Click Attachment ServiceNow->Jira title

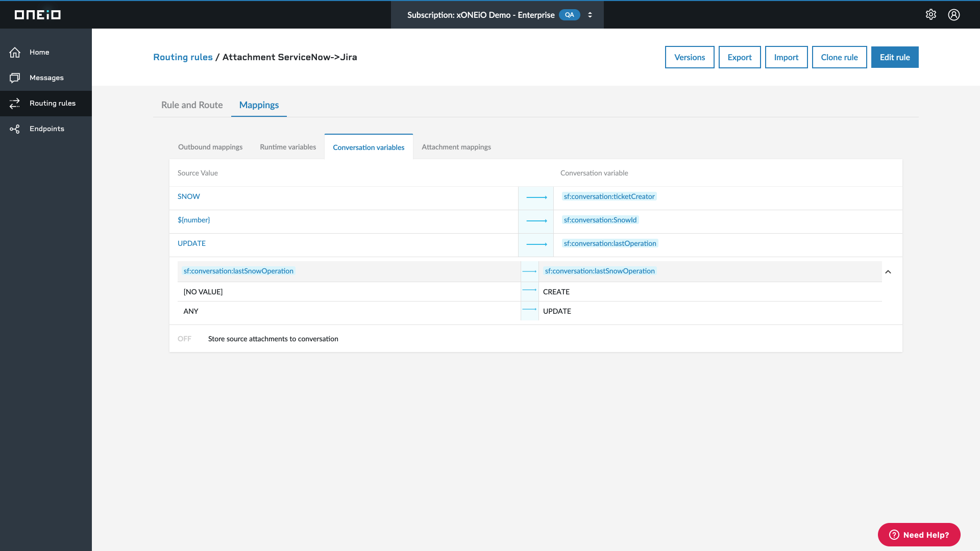tap(289, 57)
